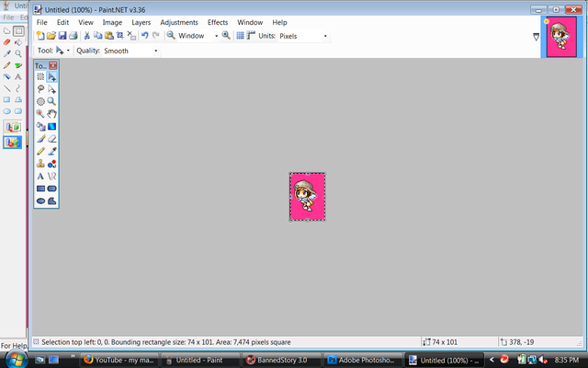Click the Paste clipboard icon
The image size is (588, 368).
click(109, 36)
